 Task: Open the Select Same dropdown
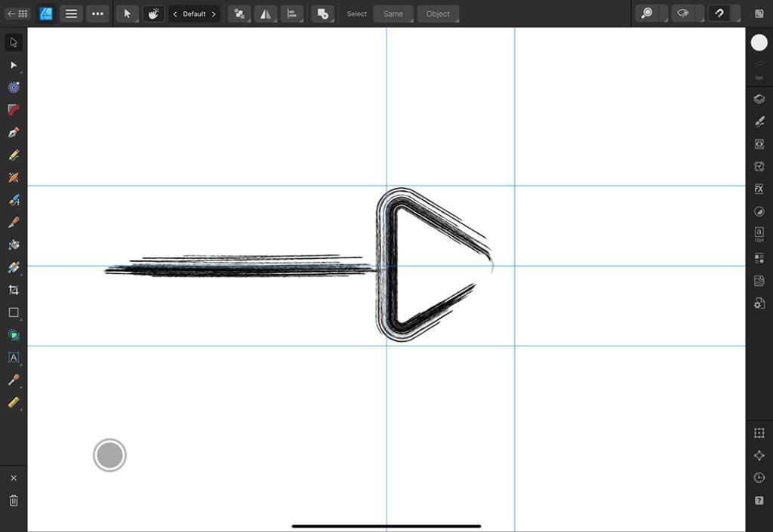tap(393, 14)
